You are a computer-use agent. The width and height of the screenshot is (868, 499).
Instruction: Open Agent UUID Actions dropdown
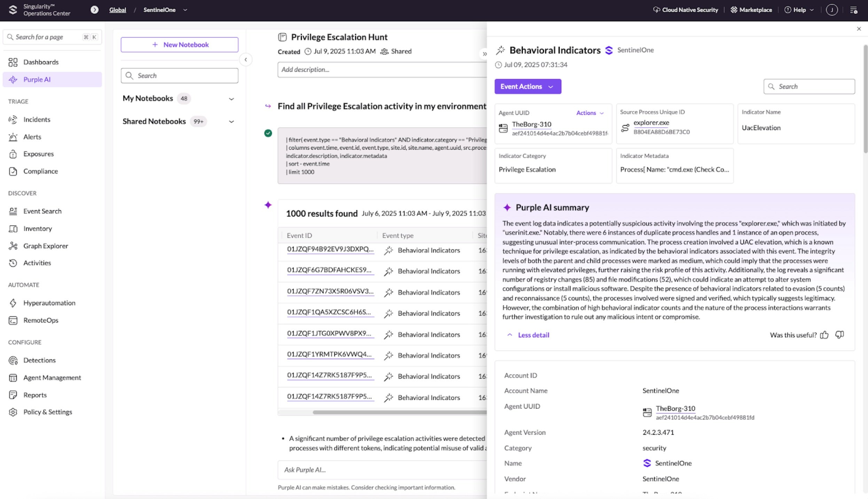click(590, 113)
